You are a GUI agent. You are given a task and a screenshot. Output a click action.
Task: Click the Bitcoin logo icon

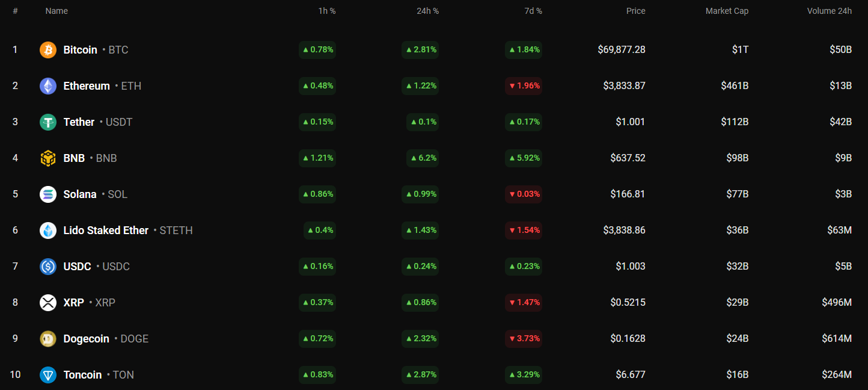coord(48,50)
